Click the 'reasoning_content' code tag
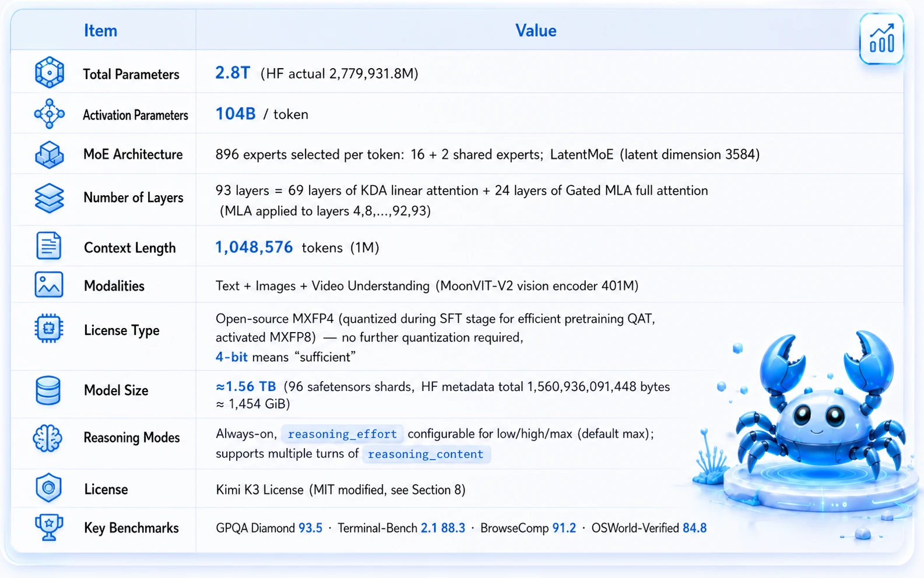This screenshot has width=924, height=578. pos(426,454)
